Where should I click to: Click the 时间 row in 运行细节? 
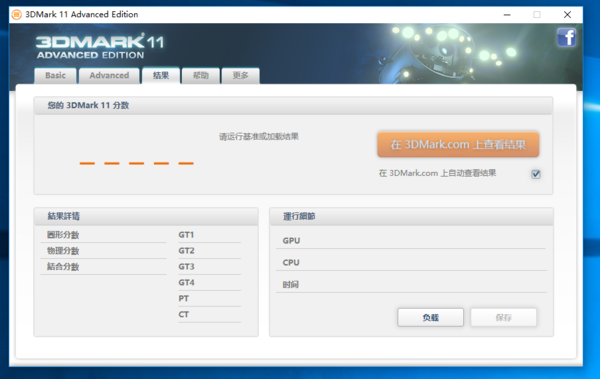pyautogui.click(x=411, y=284)
